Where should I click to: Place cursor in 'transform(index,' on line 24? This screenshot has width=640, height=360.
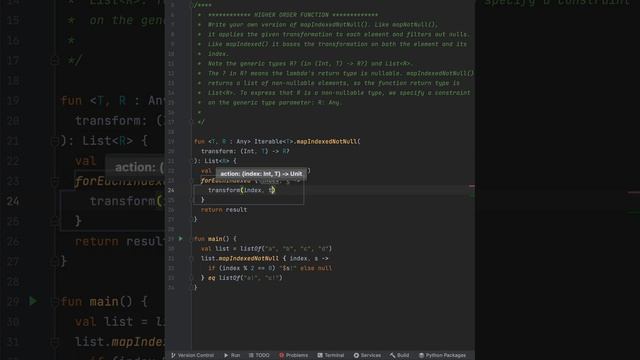click(235, 190)
